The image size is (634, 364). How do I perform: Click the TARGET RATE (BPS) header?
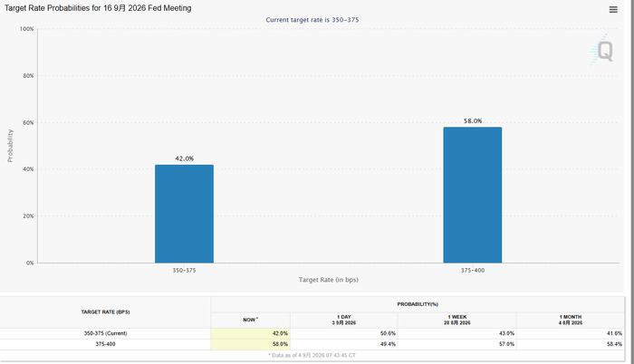(x=105, y=312)
